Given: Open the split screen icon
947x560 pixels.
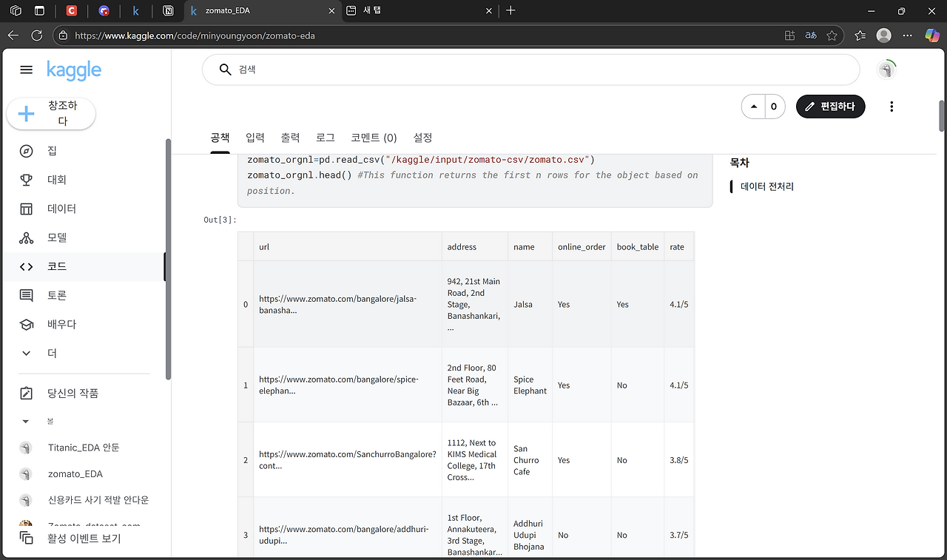Looking at the screenshot, I should tap(789, 35).
